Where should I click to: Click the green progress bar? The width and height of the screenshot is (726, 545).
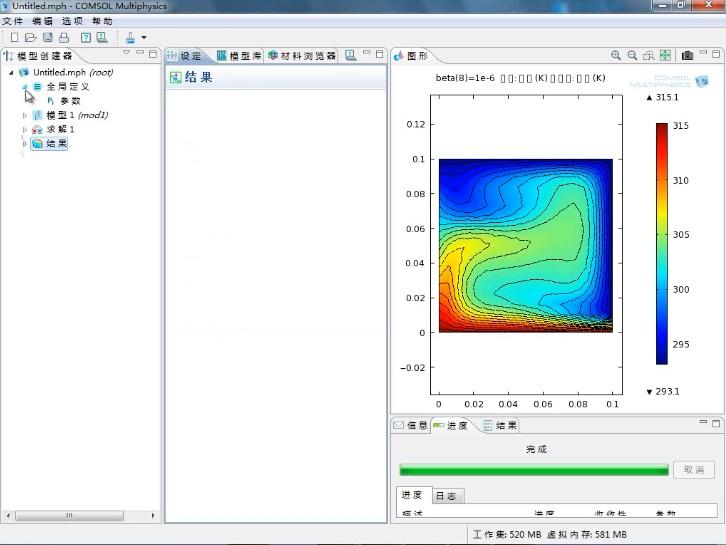tap(534, 470)
